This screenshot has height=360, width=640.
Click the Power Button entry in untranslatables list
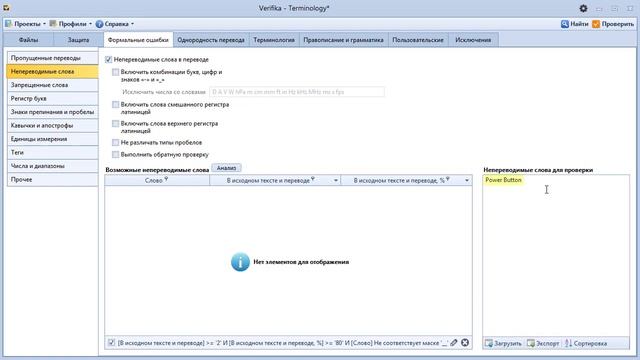pyautogui.click(x=503, y=180)
